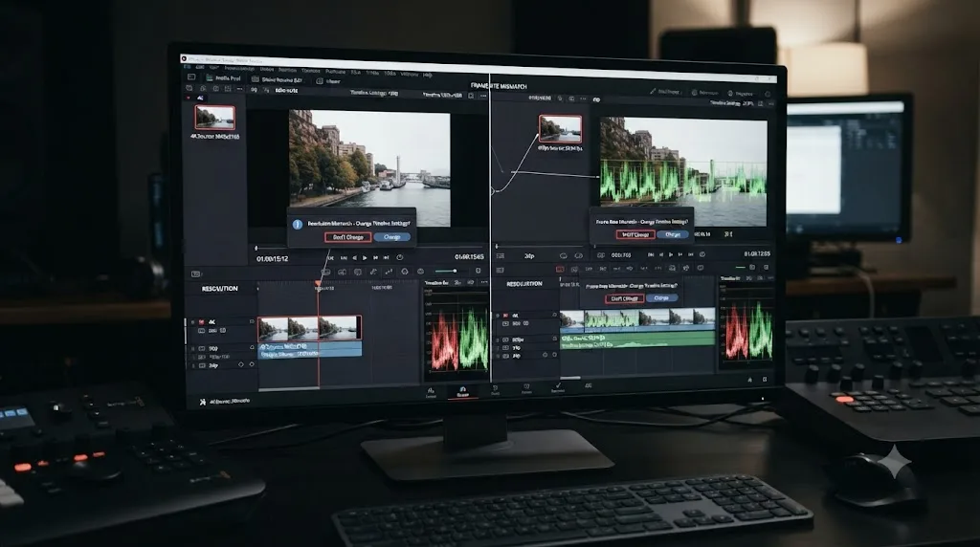Expand the 4K bin with red arrow
The image size is (980, 547).
tap(189, 98)
